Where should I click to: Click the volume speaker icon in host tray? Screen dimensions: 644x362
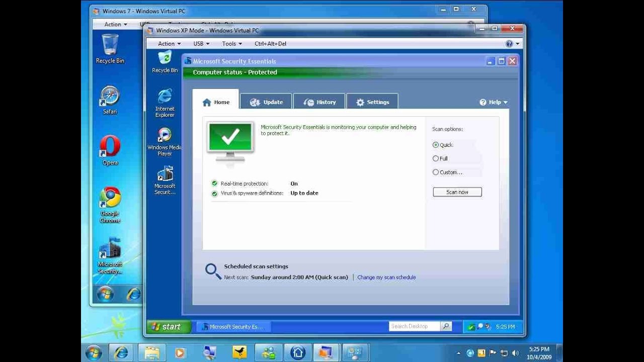(x=515, y=353)
